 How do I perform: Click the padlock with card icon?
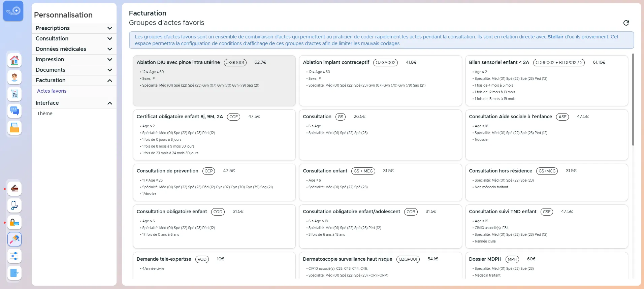pos(14,222)
